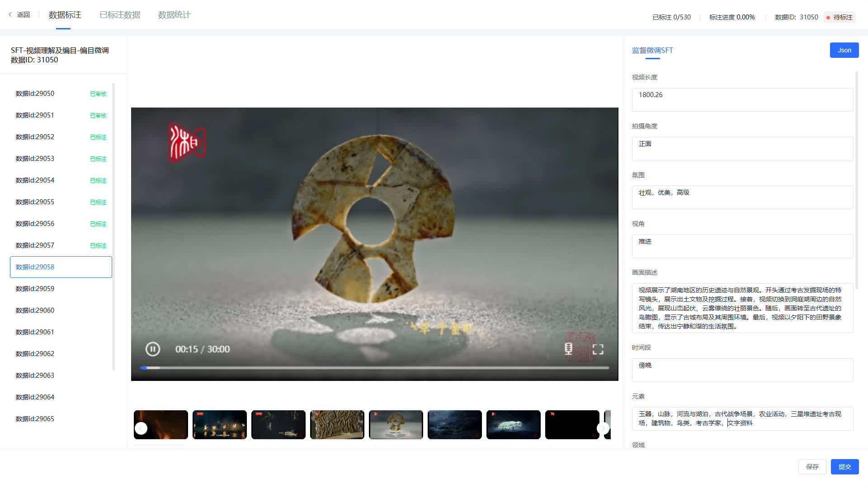Select list item 数据id:29052

[61, 137]
